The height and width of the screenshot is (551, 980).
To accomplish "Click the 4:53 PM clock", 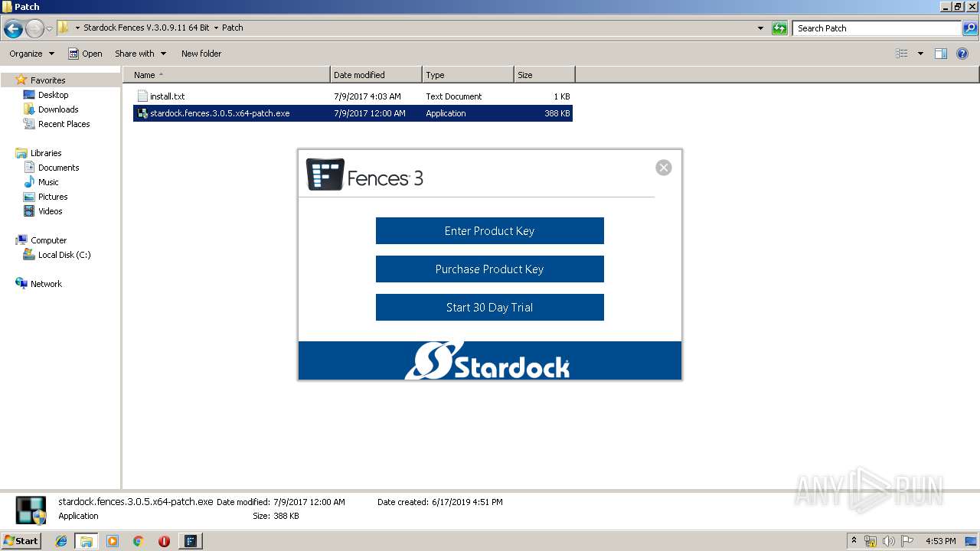I will (940, 541).
